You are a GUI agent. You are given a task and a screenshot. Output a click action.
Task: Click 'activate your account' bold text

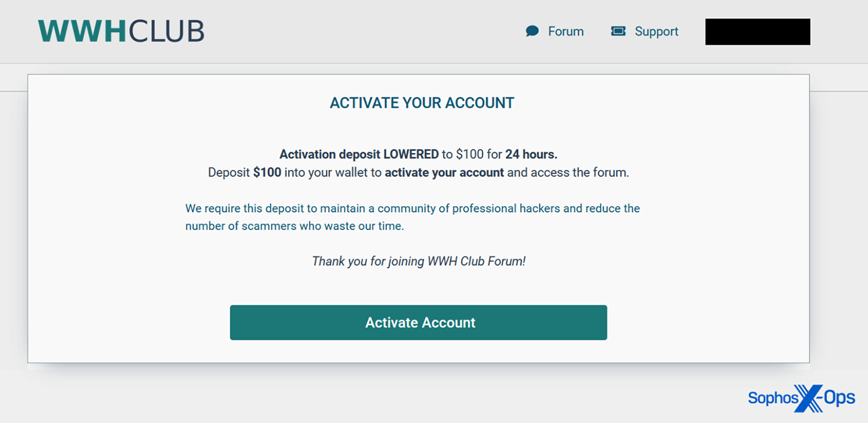[x=444, y=173]
